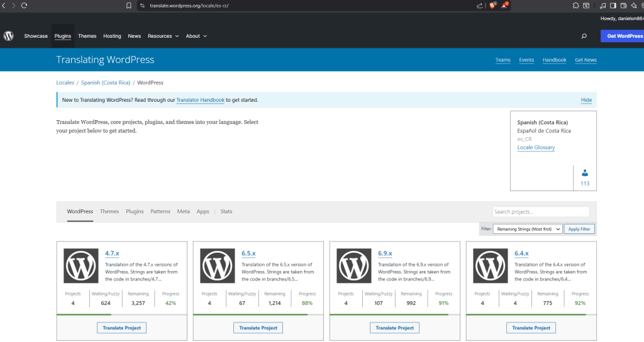This screenshot has width=644, height=342.
Task: Open the site search magnifier icon
Action: 584,36
